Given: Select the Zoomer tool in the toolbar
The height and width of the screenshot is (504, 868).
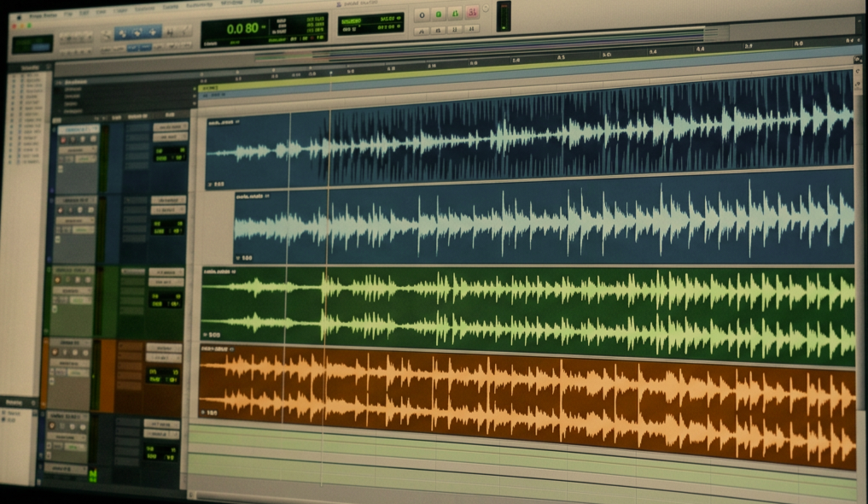Looking at the screenshot, I should 107,35.
